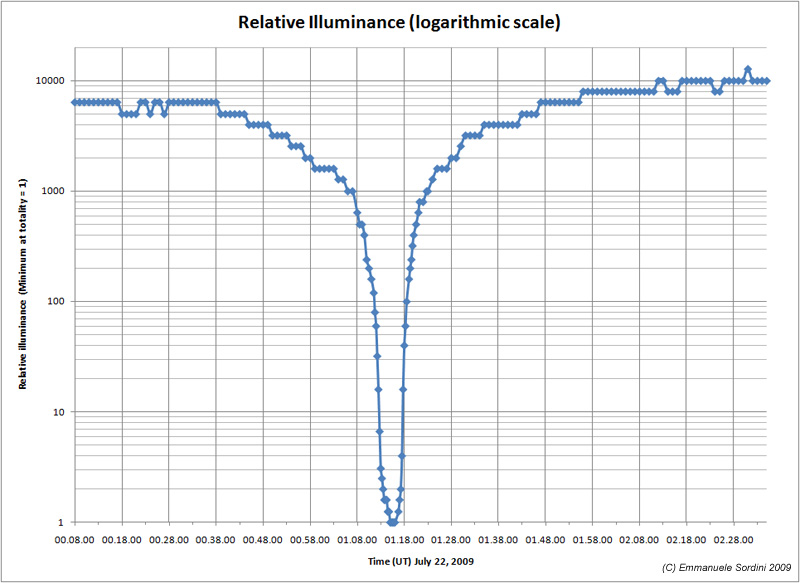Click y-axis label 10
Image resolution: width=800 pixels, height=583 pixels.
pos(59,412)
